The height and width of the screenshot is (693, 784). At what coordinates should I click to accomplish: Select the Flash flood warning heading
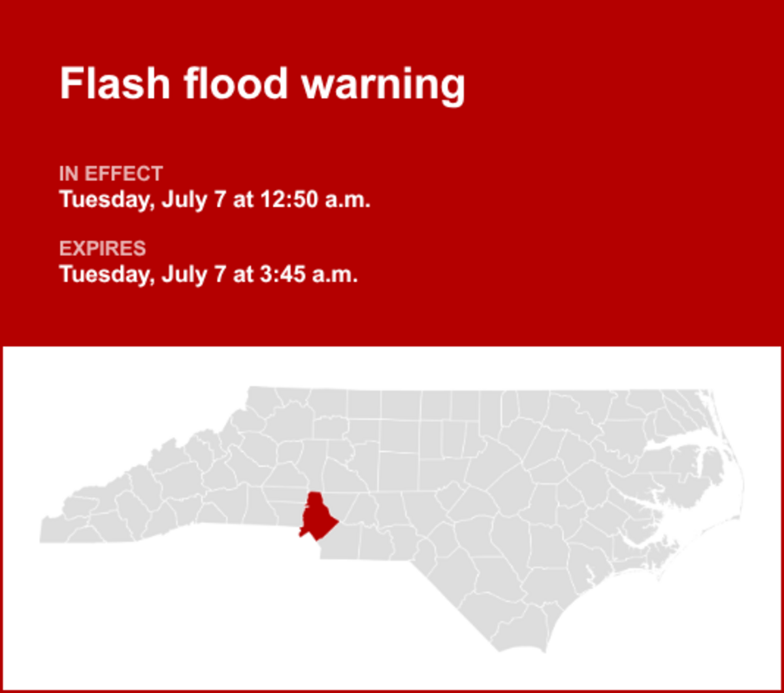[x=262, y=85]
